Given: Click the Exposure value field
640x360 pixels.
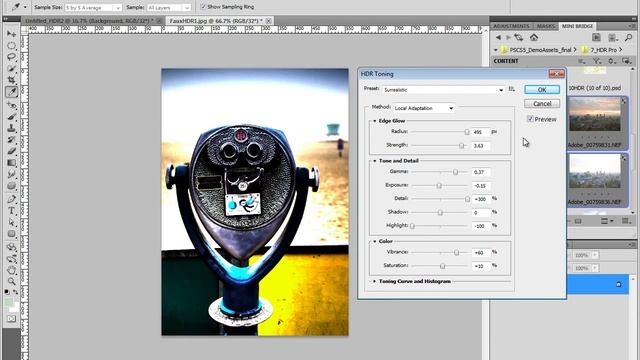Looking at the screenshot, I should 481,186.
